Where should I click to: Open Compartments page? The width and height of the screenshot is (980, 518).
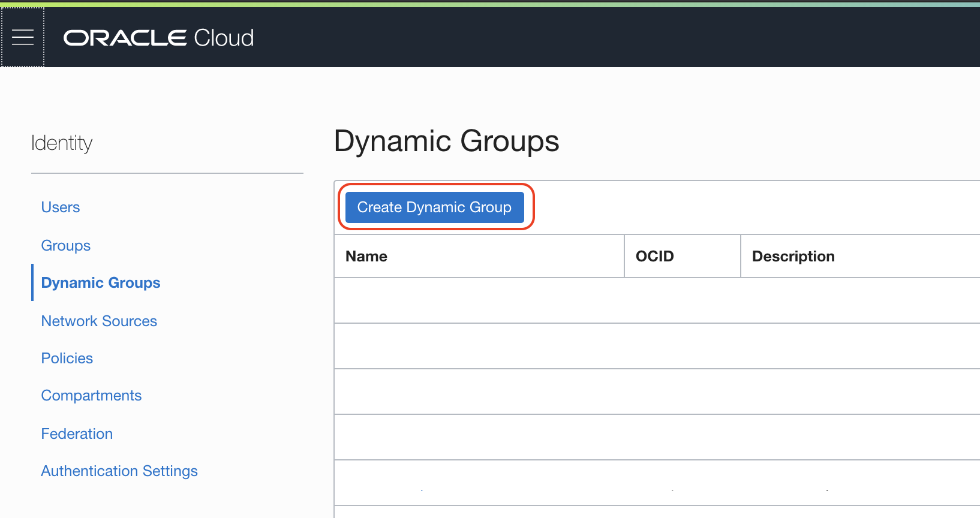91,396
